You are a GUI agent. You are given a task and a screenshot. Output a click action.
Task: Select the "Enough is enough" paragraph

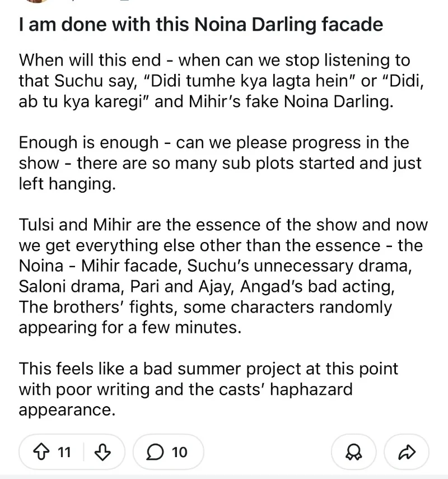pos(220,163)
